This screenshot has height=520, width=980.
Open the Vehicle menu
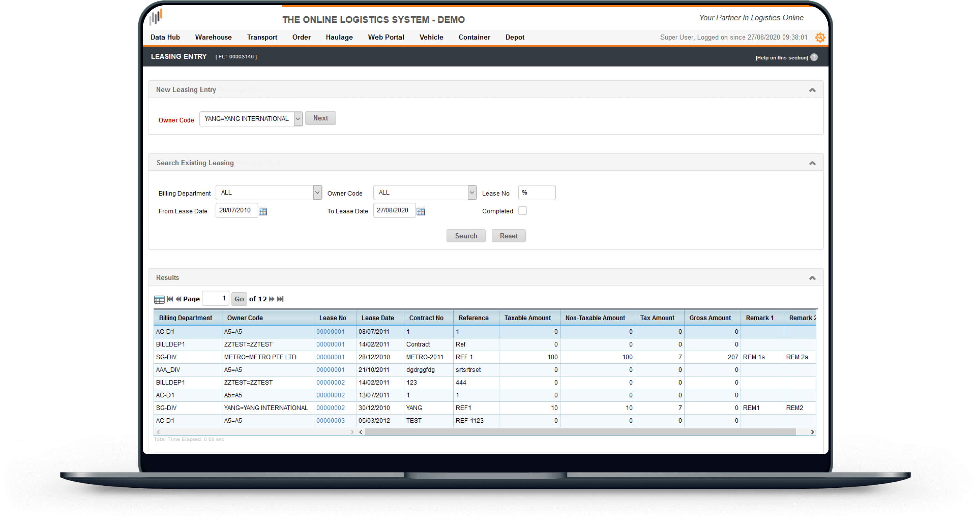[x=431, y=37]
